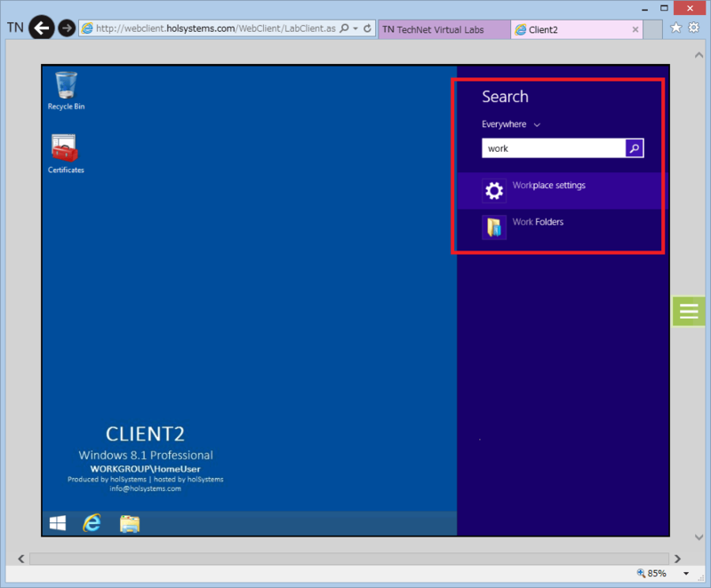The image size is (711, 588).
Task: Minimize the browser window
Action: click(645, 9)
